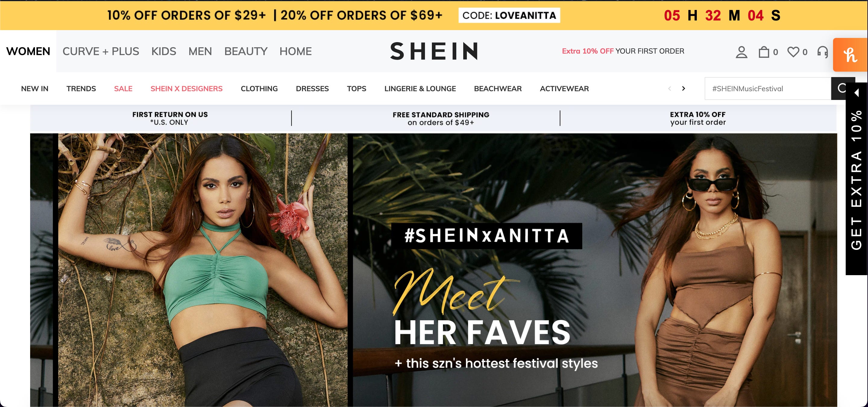Click the LOVEANITTA promo code banner
Image resolution: width=868 pixels, height=407 pixels.
click(509, 15)
